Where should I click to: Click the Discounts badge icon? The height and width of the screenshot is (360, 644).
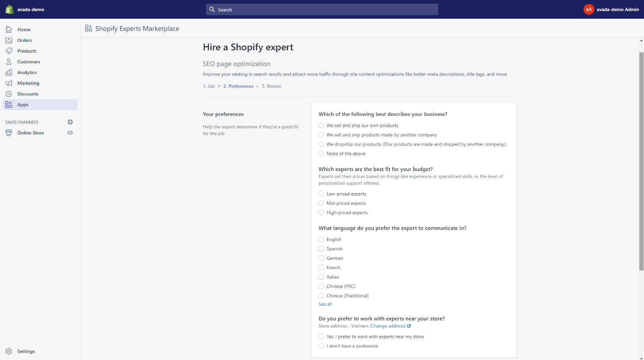coord(9,94)
